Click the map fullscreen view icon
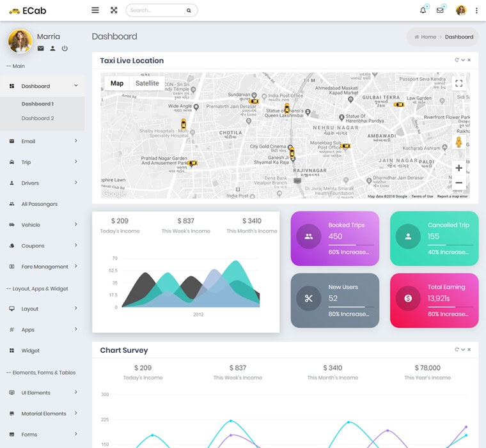This screenshot has width=486, height=448. [x=459, y=83]
